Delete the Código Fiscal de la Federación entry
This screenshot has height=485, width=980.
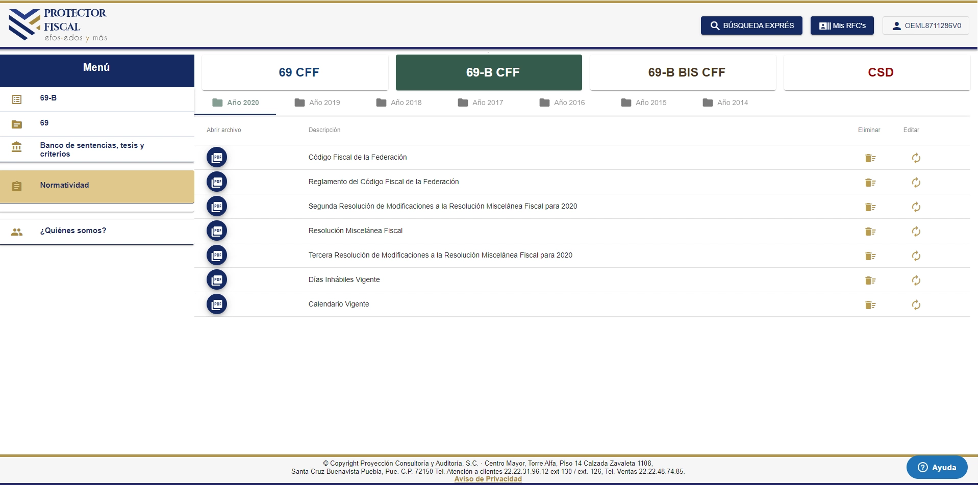tap(870, 158)
